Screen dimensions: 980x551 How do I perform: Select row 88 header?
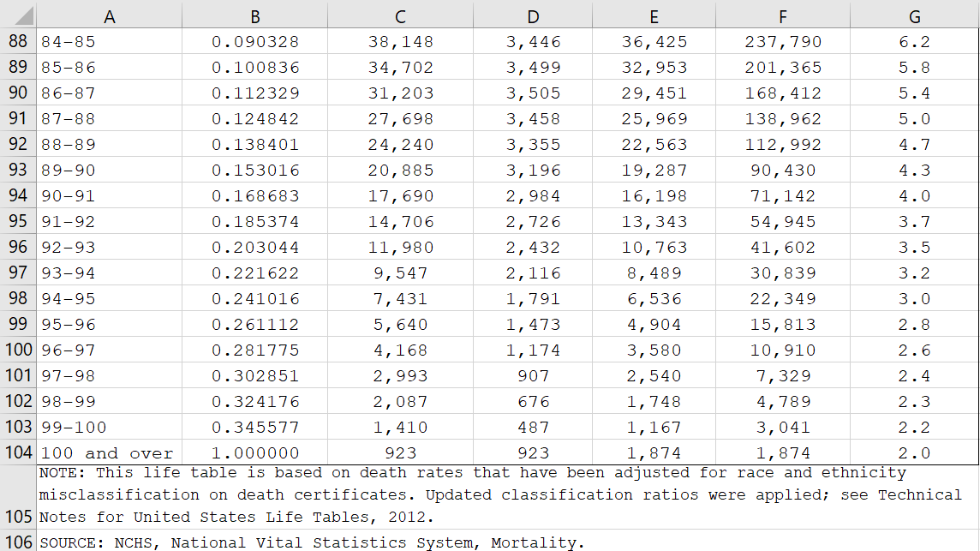[15, 40]
